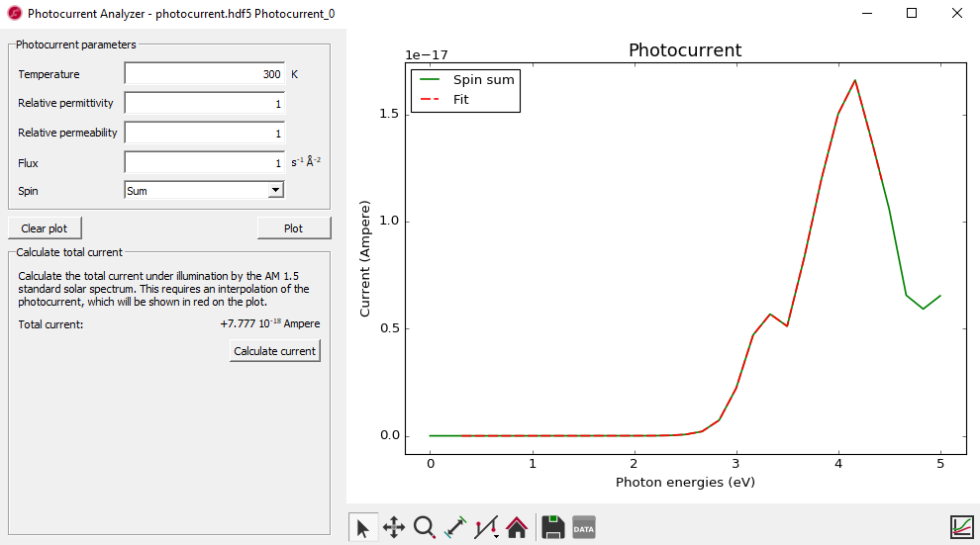Image resolution: width=980 pixels, height=545 pixels.
Task: Open the line measurement tool icon
Action: pyautogui.click(x=486, y=527)
